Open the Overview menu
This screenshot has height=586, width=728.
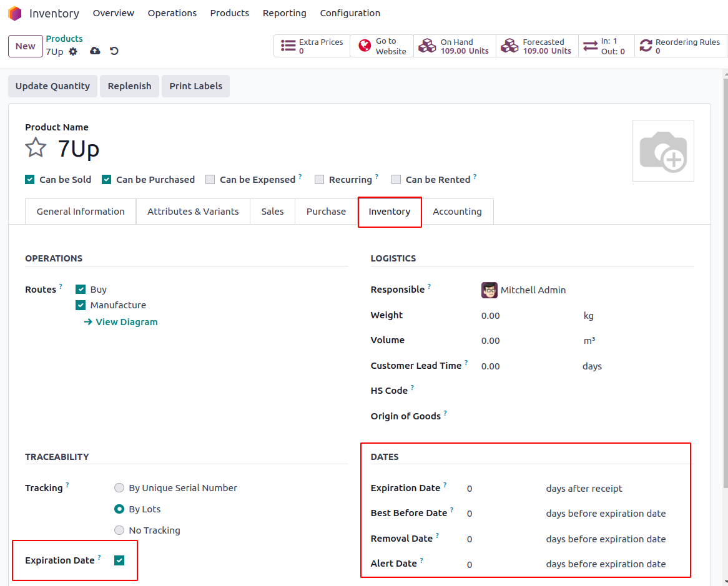click(113, 13)
